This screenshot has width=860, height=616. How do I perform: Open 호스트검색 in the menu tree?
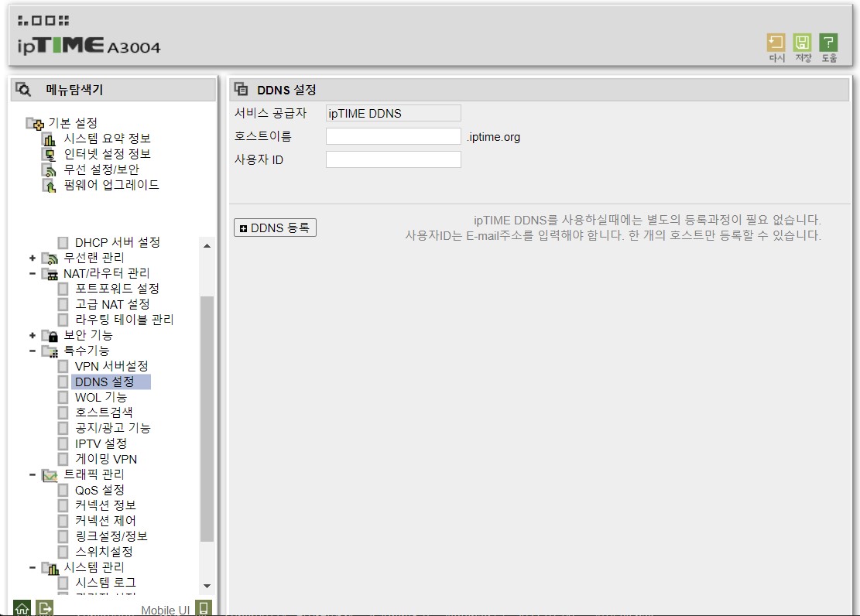pyautogui.click(x=104, y=412)
